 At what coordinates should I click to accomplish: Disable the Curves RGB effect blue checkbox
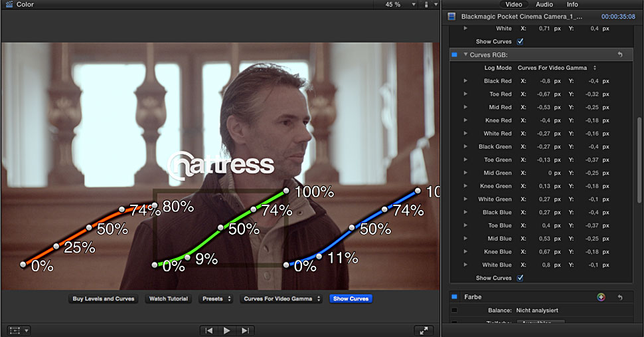pos(454,55)
